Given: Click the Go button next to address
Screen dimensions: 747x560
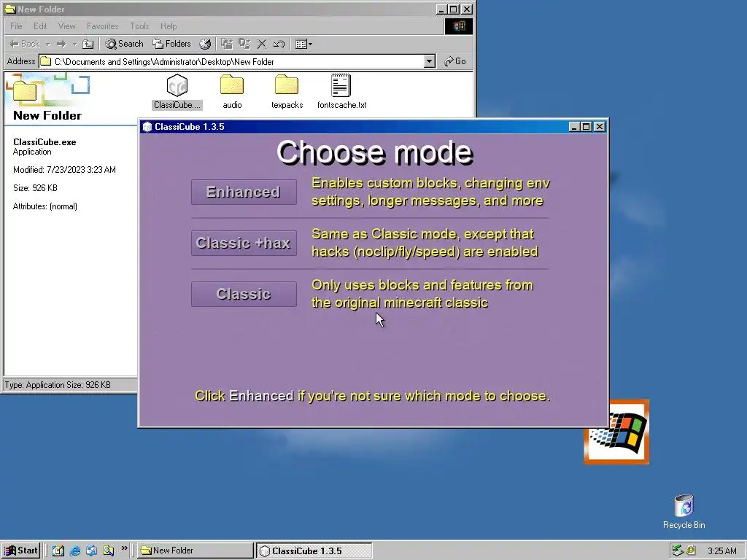Looking at the screenshot, I should 455,61.
